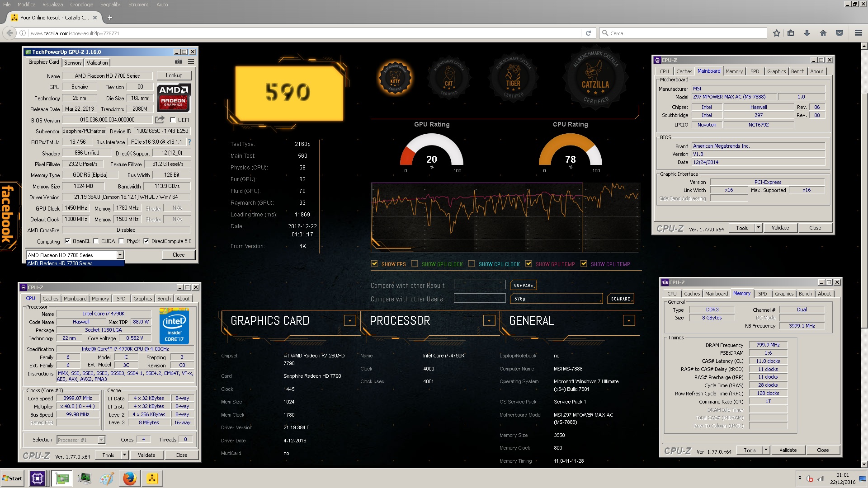Click Validate in the CPU-Z Mainboard window
Viewport: 868px width, 488px height.
(780, 228)
